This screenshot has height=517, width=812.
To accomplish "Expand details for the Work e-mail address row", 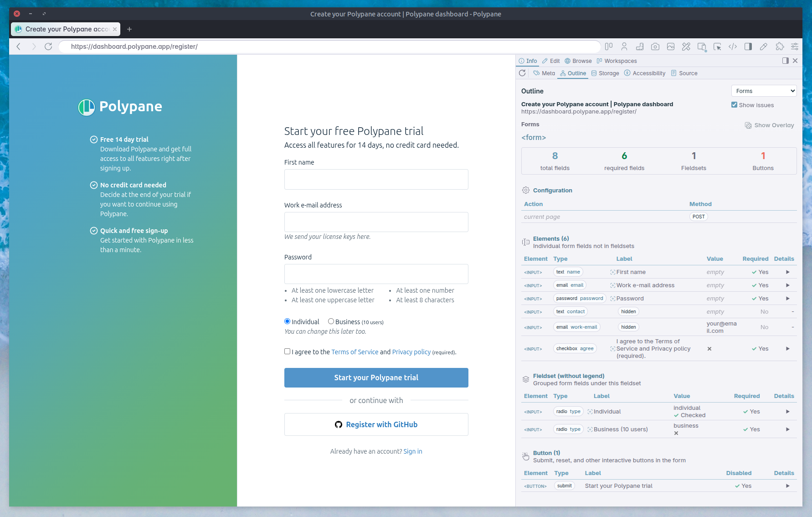I will [x=787, y=285].
